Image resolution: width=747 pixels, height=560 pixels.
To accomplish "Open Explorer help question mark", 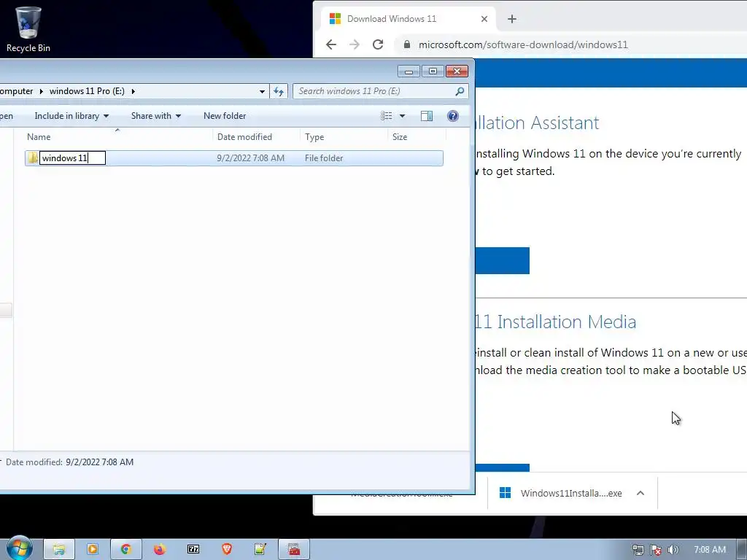I will (452, 116).
